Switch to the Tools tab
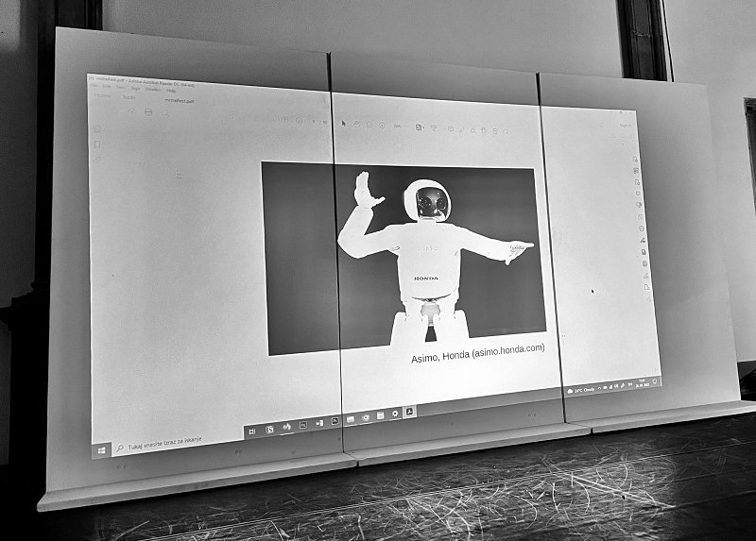The width and height of the screenshot is (756, 541). tap(129, 97)
